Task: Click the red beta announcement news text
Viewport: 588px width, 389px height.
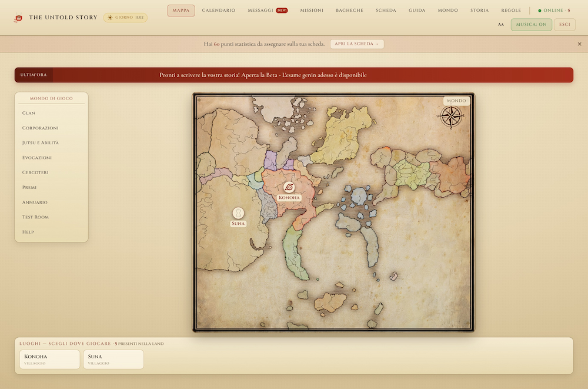Action: pyautogui.click(x=263, y=75)
